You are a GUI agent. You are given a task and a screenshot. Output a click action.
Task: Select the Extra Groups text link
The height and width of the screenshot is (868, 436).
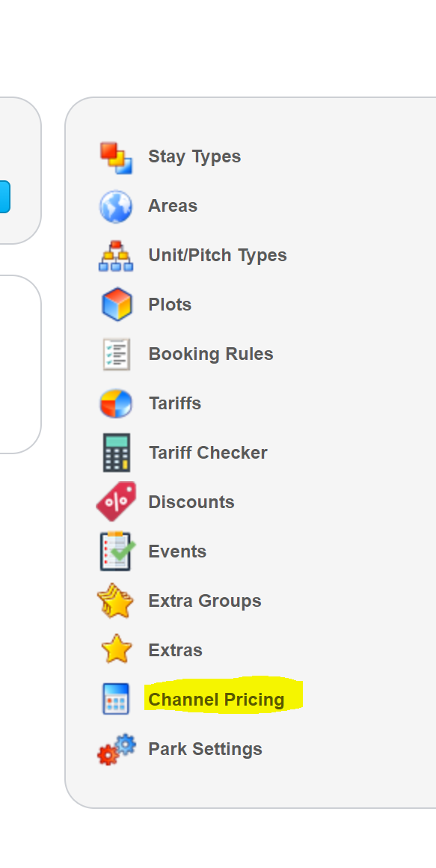pyautogui.click(x=205, y=601)
